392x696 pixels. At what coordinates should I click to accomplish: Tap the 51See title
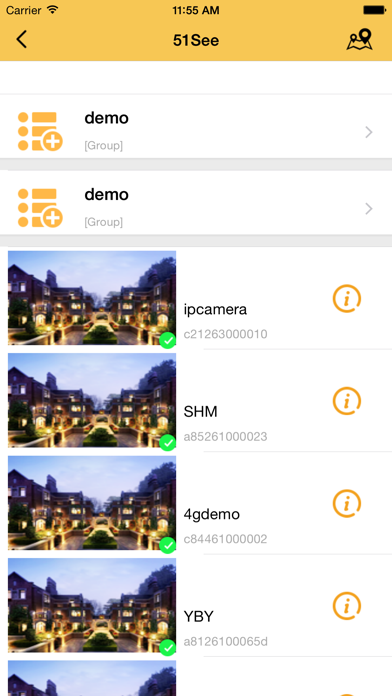(x=196, y=40)
